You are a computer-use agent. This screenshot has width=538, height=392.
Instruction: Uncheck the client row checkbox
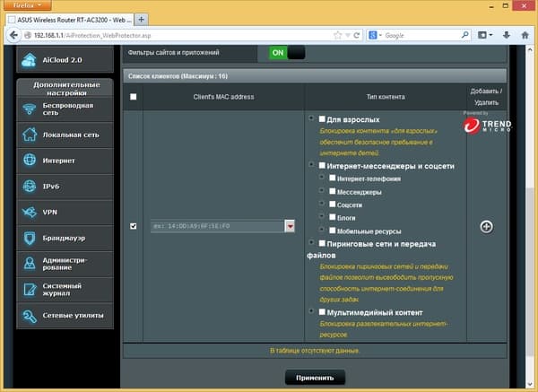coord(133,226)
